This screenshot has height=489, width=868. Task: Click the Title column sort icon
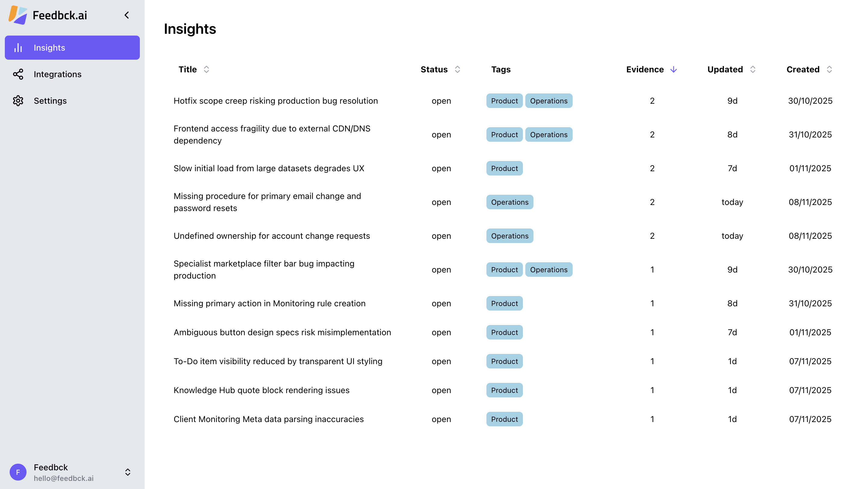206,69
